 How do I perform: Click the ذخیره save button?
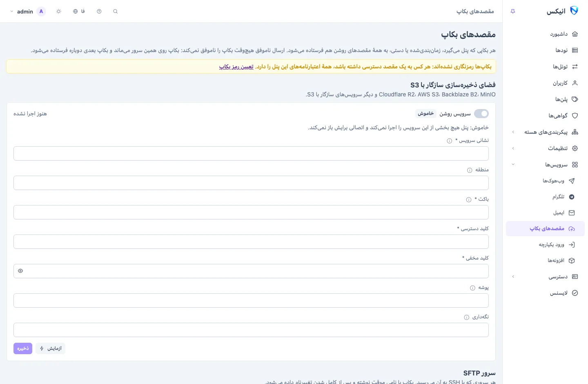tap(23, 348)
